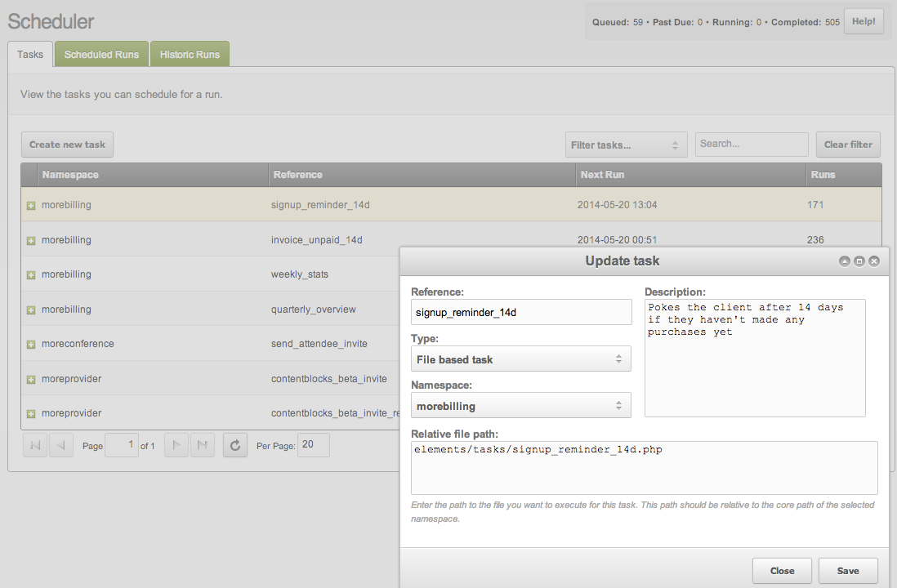Click the Relative file path text area

[644, 468]
